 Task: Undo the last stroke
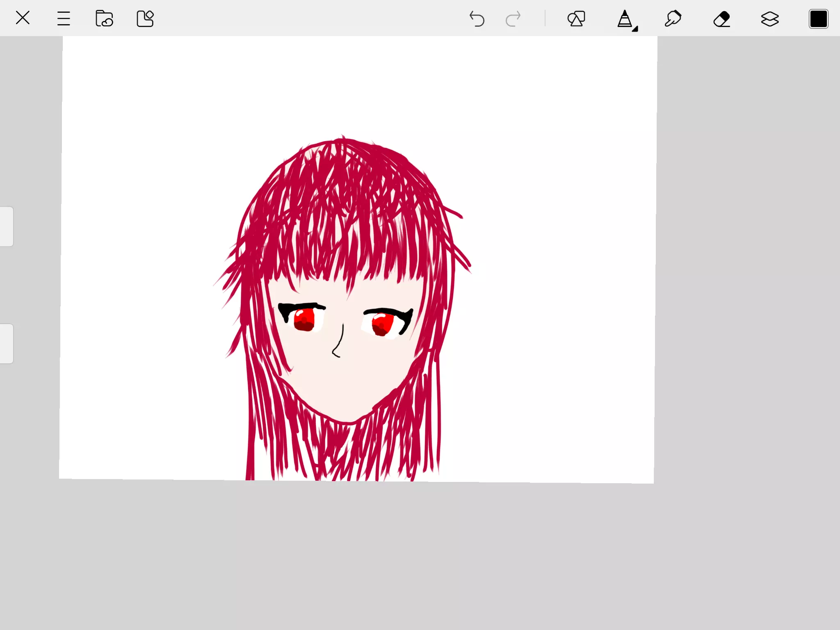pos(477,18)
